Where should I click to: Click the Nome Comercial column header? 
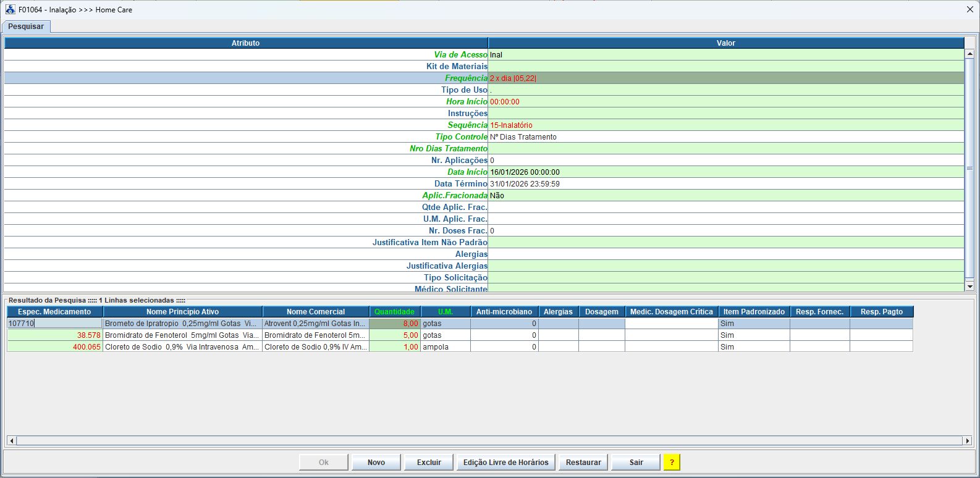point(315,312)
